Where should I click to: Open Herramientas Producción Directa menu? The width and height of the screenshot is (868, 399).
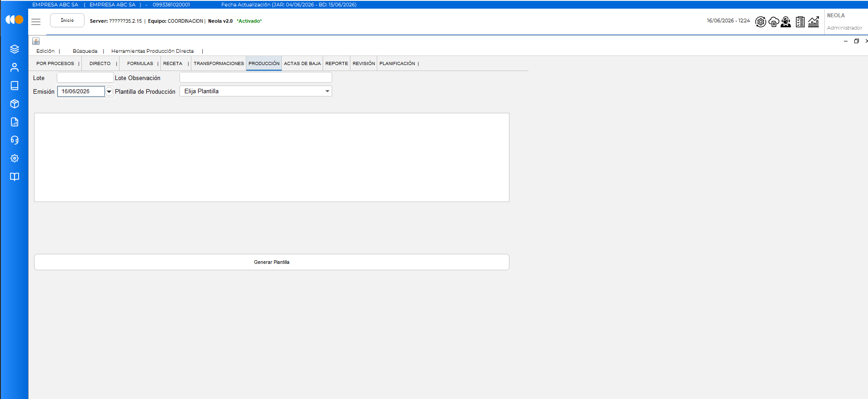(152, 51)
